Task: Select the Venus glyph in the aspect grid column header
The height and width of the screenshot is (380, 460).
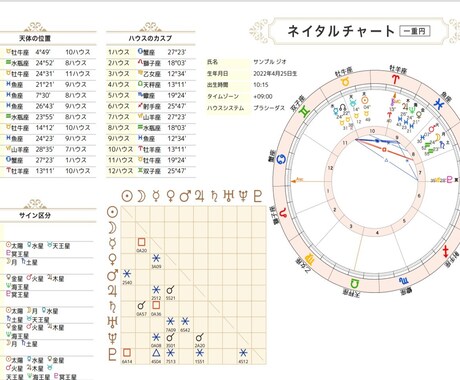Action: tap(170, 196)
